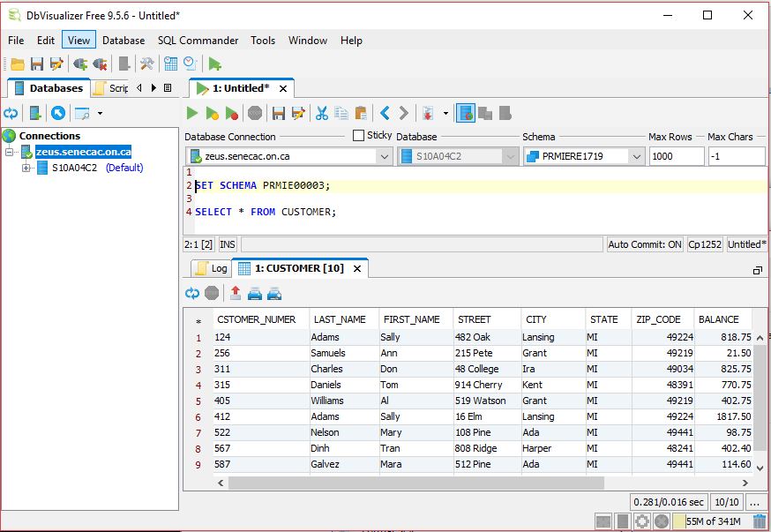
Task: Go to next SQL history with right chevron
Action: (x=403, y=114)
